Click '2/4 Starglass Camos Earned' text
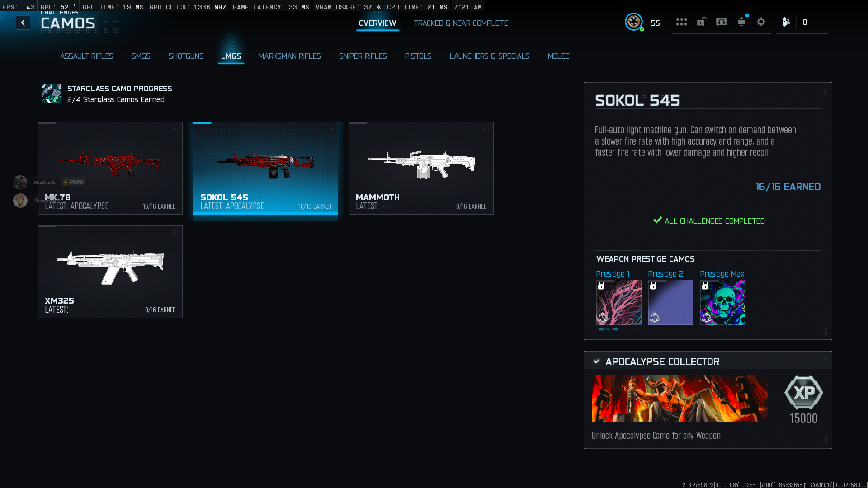 coord(116,99)
